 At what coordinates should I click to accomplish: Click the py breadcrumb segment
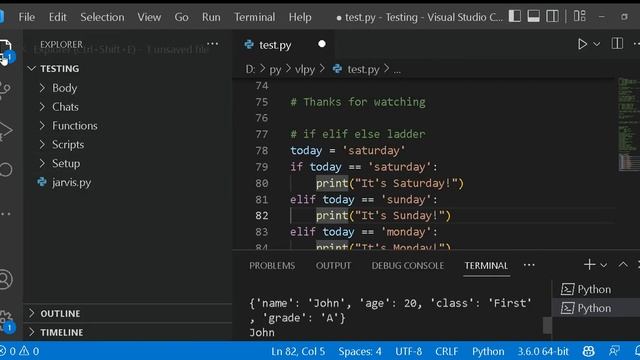(275, 69)
